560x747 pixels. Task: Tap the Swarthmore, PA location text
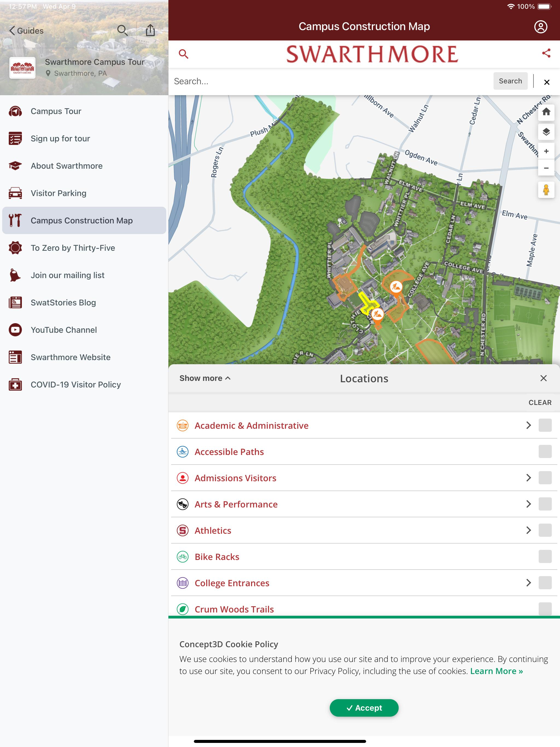point(80,73)
